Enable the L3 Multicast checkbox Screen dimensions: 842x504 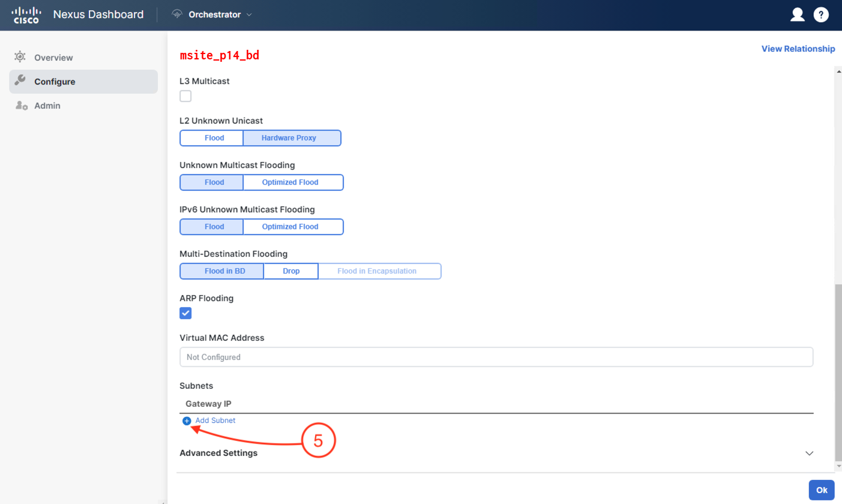[x=185, y=96]
